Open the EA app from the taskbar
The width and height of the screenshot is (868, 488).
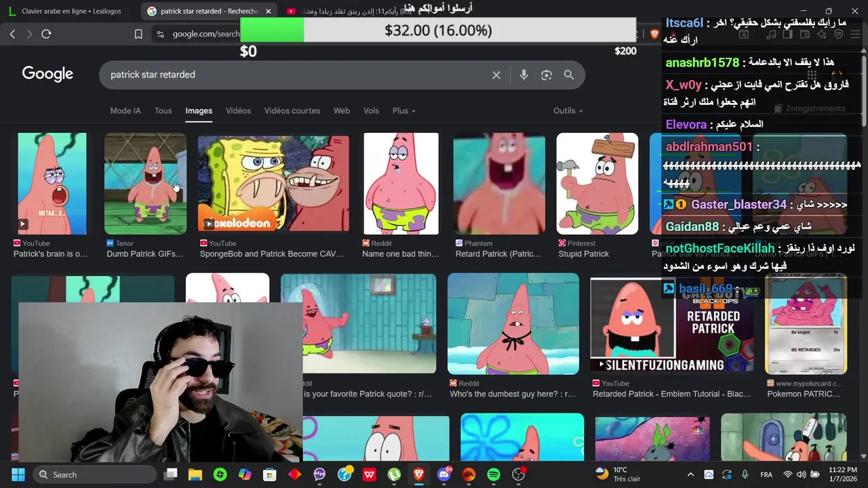point(469,474)
